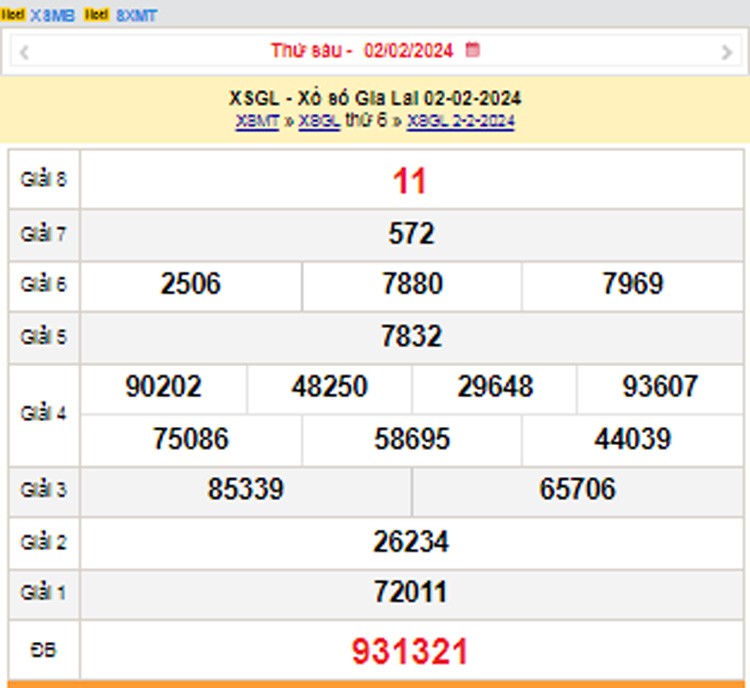750x688 pixels.
Task: Select the ĐB special prize 931321
Action: point(409,652)
